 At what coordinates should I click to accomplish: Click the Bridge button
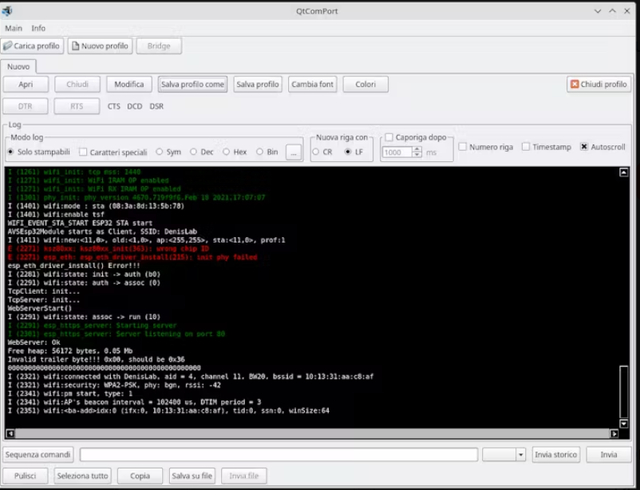click(x=159, y=46)
